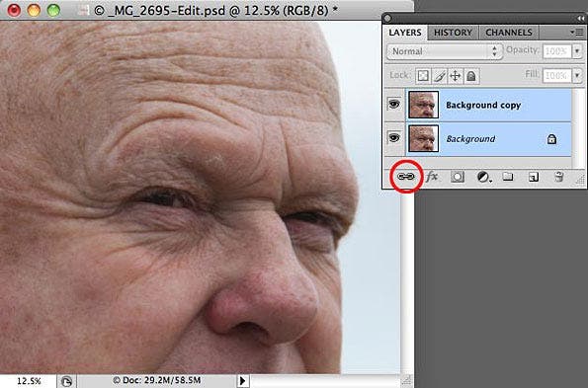Viewport: 588px width, 388px height.
Task: Hide the Background copy layer
Action: 393,104
